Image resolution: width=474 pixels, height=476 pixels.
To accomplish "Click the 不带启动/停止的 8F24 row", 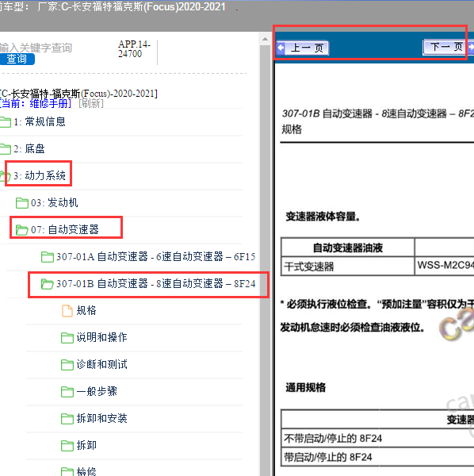I will 377,438.
